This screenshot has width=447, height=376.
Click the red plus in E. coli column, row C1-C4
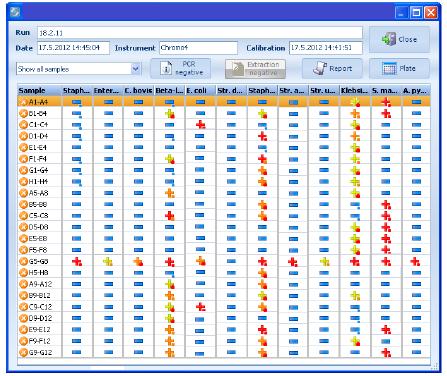pos(200,125)
